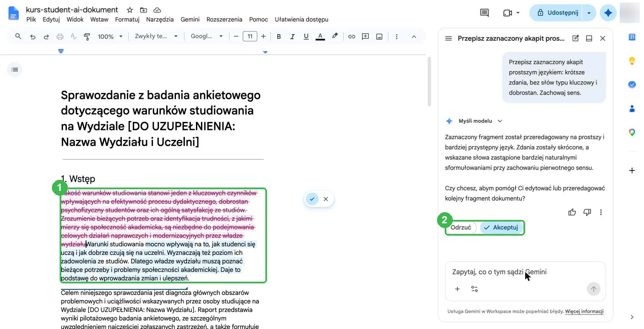Open the Plik menu
This screenshot has height=329, width=644.
point(31,19)
